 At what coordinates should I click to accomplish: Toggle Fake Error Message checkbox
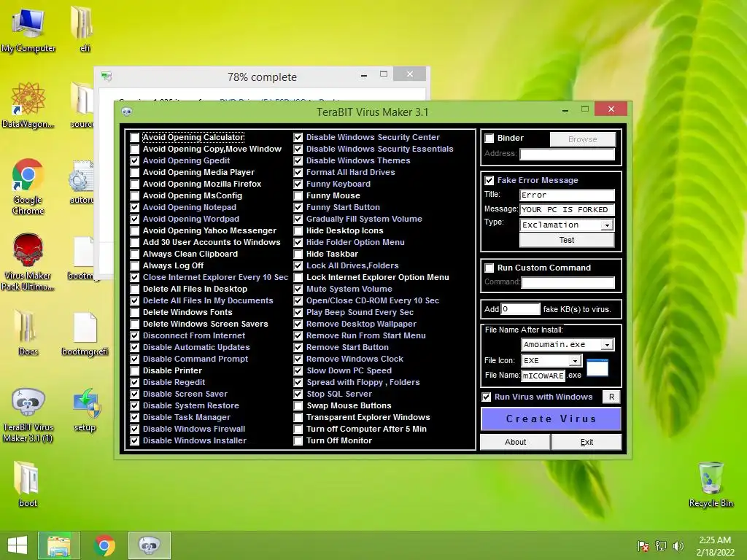(489, 181)
